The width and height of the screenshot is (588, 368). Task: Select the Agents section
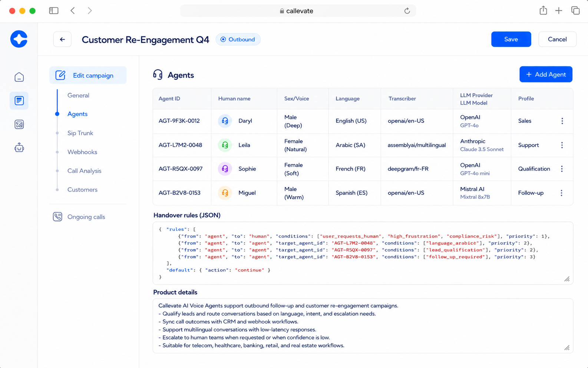(77, 114)
